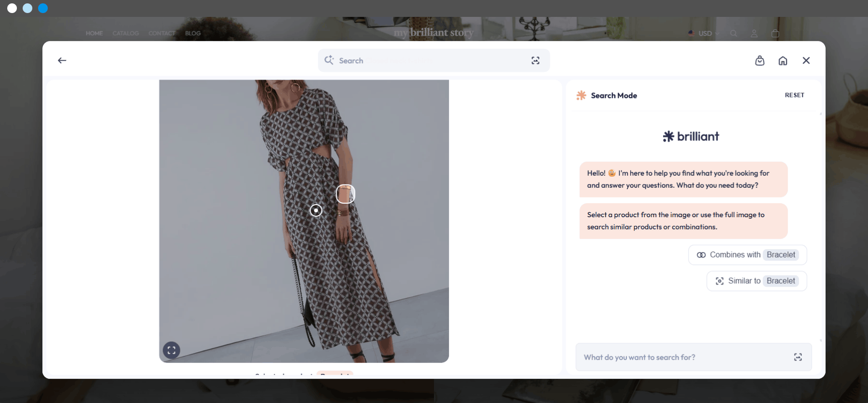Select the dress hotspot circle marker
This screenshot has height=403, width=868.
click(316, 210)
